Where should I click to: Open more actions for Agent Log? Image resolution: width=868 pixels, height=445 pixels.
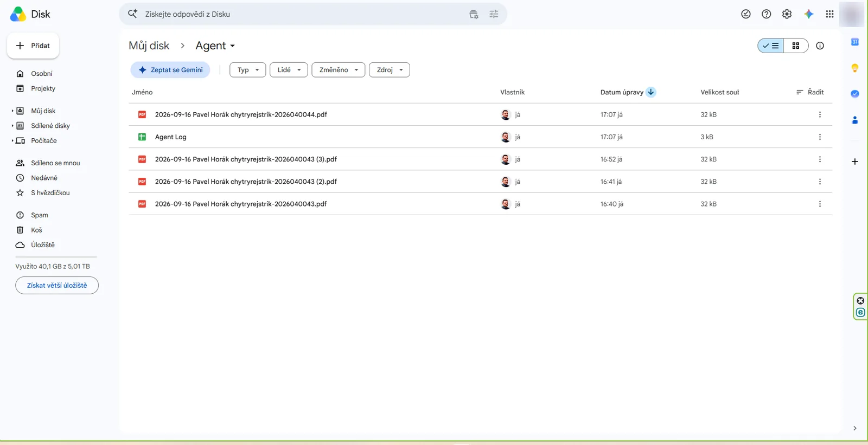[820, 137]
